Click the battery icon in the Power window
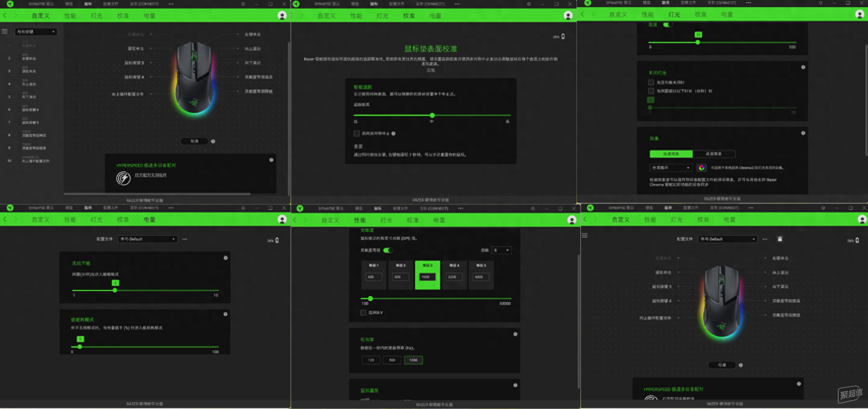 [x=277, y=240]
